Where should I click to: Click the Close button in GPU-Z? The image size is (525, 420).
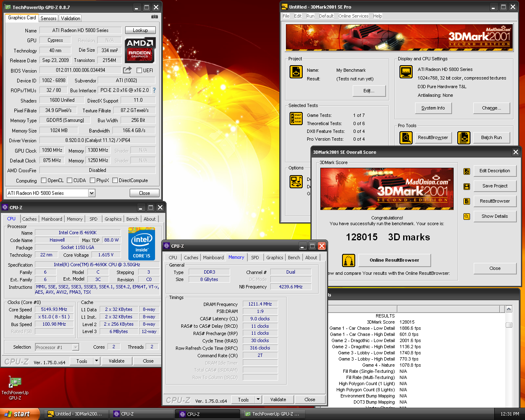pos(144,193)
